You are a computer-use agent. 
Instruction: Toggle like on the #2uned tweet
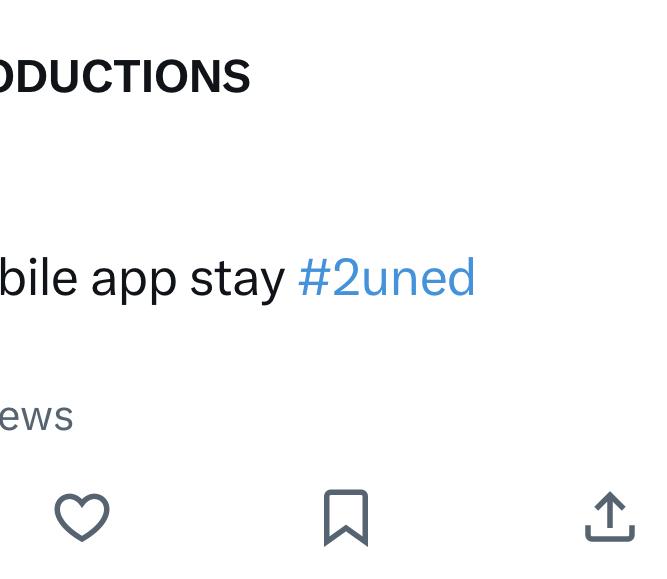click(82, 517)
